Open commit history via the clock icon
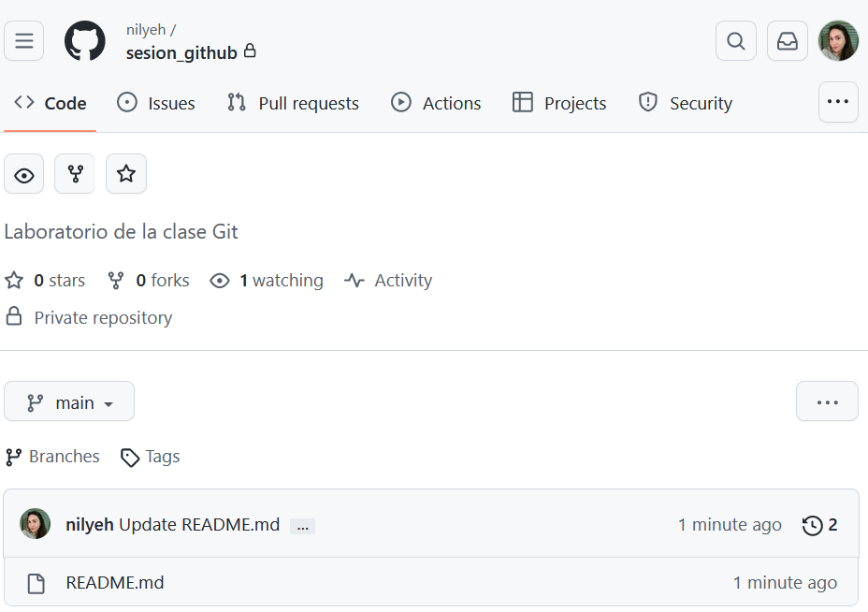868x612 pixels. pos(812,525)
